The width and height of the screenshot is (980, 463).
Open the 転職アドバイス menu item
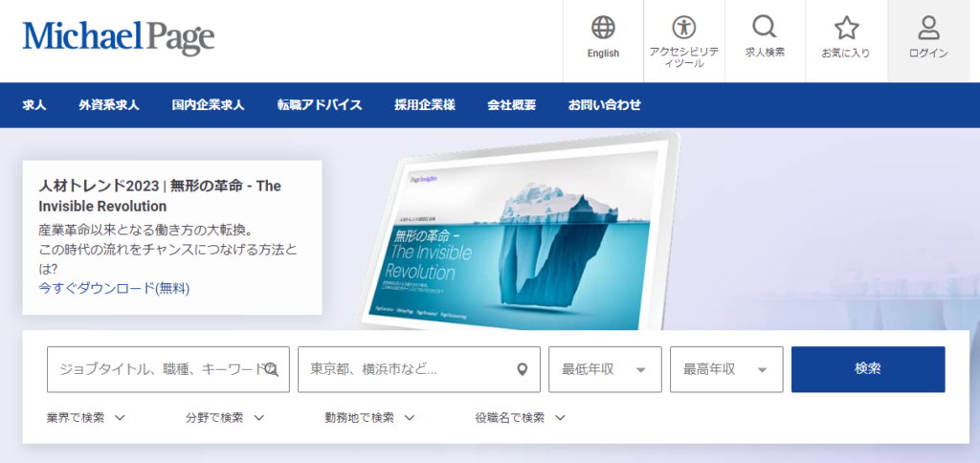click(320, 105)
